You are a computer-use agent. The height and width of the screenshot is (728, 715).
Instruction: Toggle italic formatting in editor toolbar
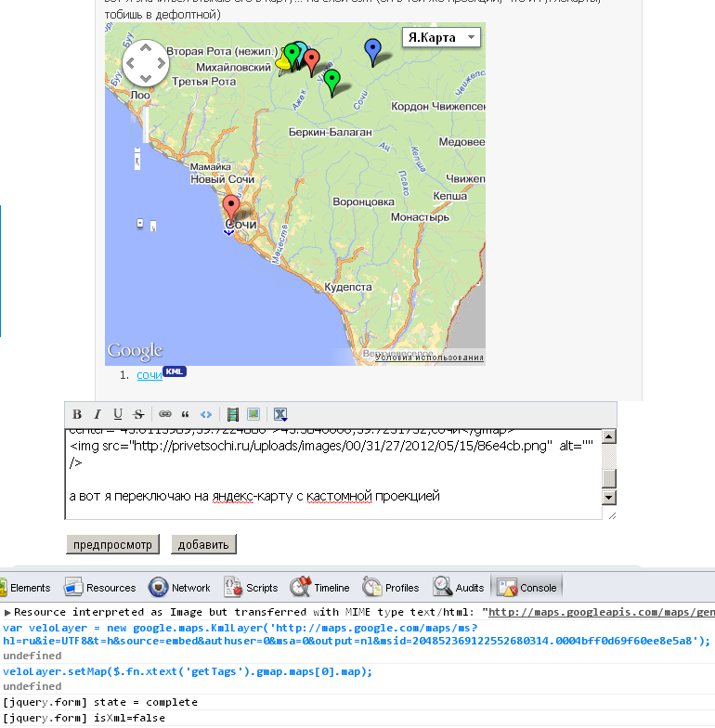click(x=97, y=414)
